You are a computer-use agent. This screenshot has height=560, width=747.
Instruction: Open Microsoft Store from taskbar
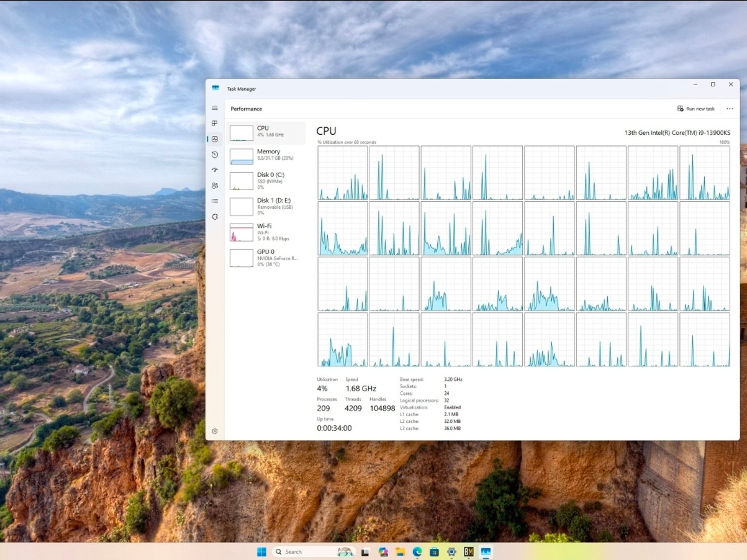tap(434, 552)
